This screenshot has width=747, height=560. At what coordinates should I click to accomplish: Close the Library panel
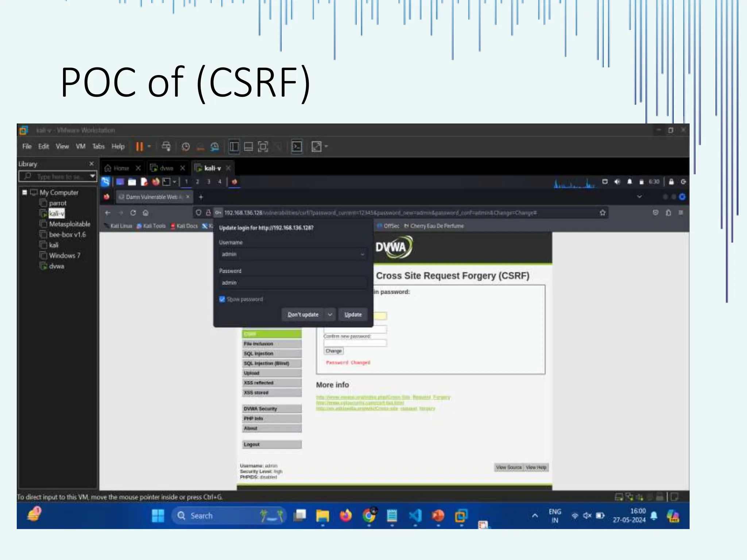92,164
